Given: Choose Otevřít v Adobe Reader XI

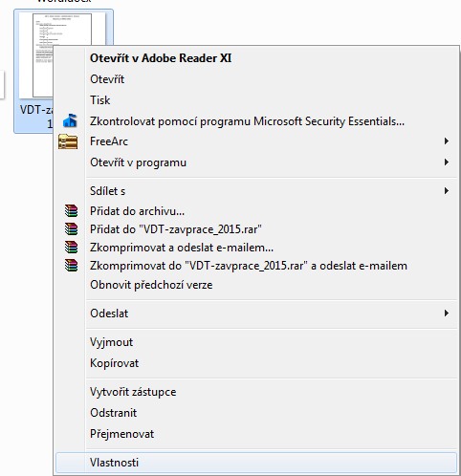Looking at the screenshot, I should coord(161,58).
